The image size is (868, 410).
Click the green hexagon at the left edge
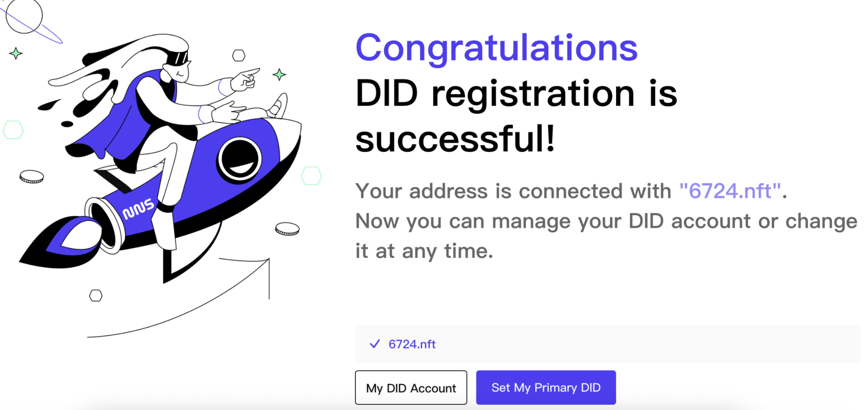(13, 130)
